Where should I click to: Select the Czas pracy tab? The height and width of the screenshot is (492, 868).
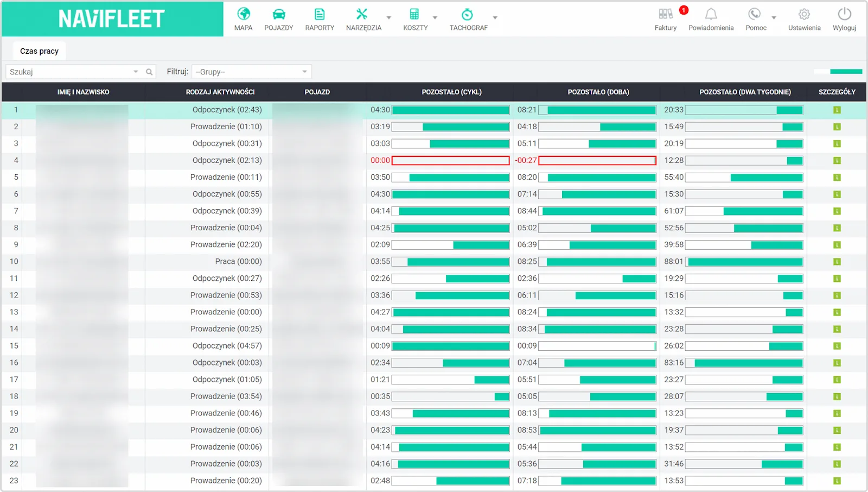[39, 51]
